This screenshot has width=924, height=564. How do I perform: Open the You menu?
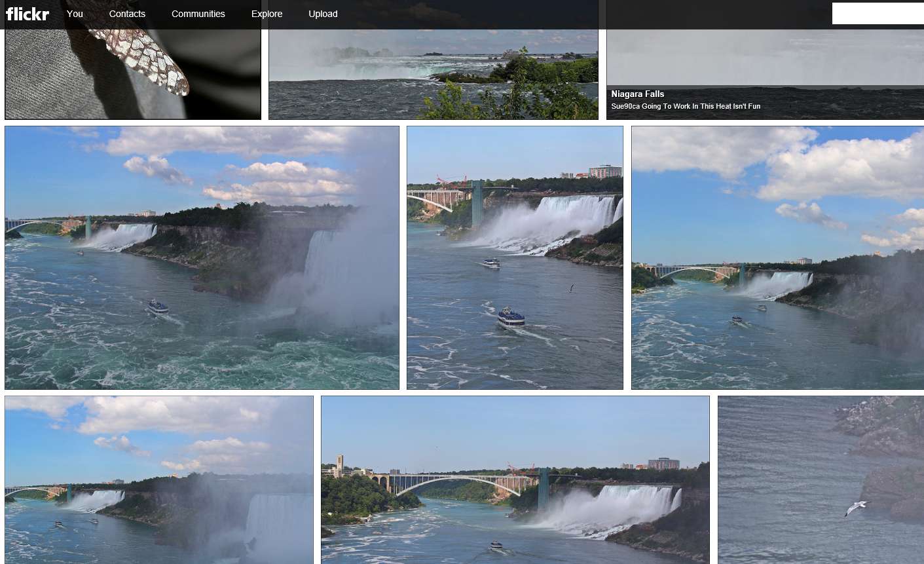pyautogui.click(x=75, y=14)
